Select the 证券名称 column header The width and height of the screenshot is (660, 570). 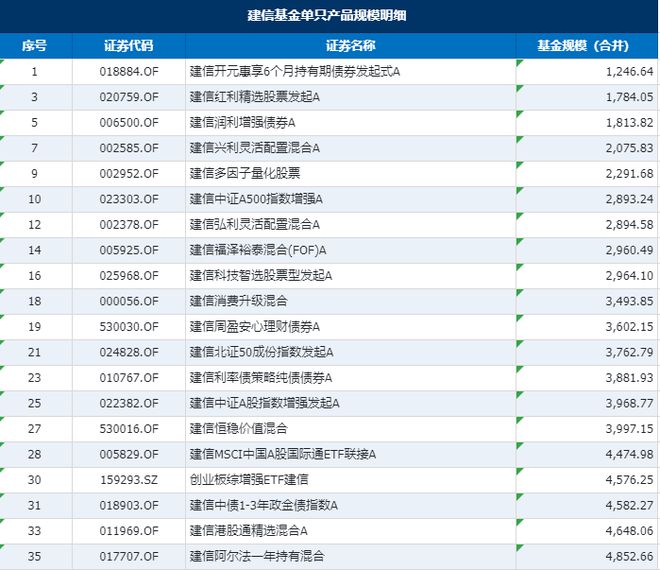click(351, 45)
